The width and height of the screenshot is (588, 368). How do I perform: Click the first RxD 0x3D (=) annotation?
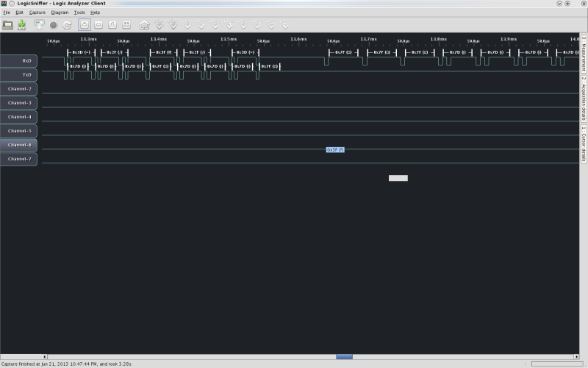82,52
